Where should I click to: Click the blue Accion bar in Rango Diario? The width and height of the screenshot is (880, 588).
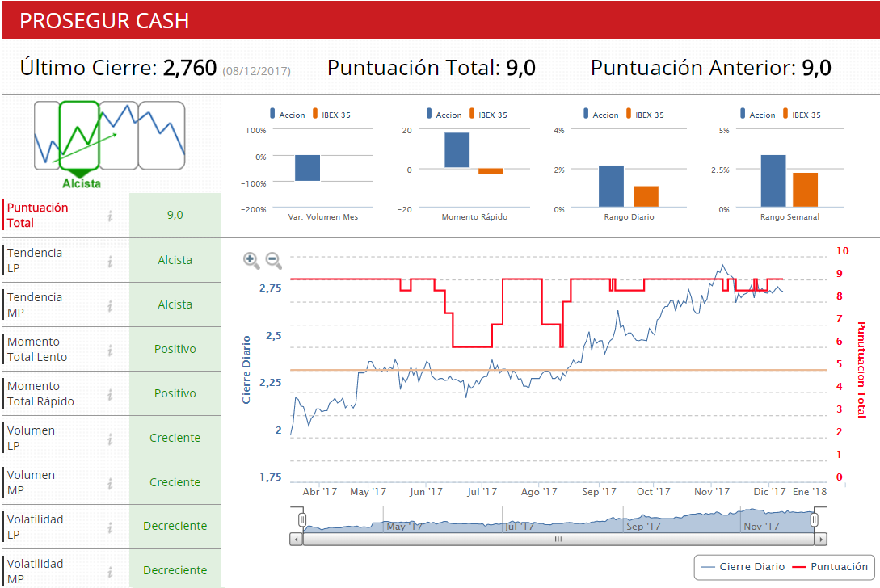click(611, 187)
